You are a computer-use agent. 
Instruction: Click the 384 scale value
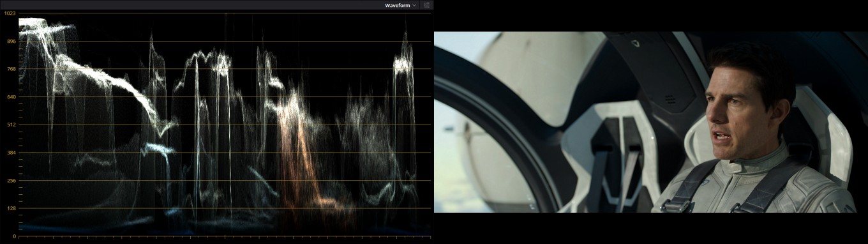coord(11,153)
